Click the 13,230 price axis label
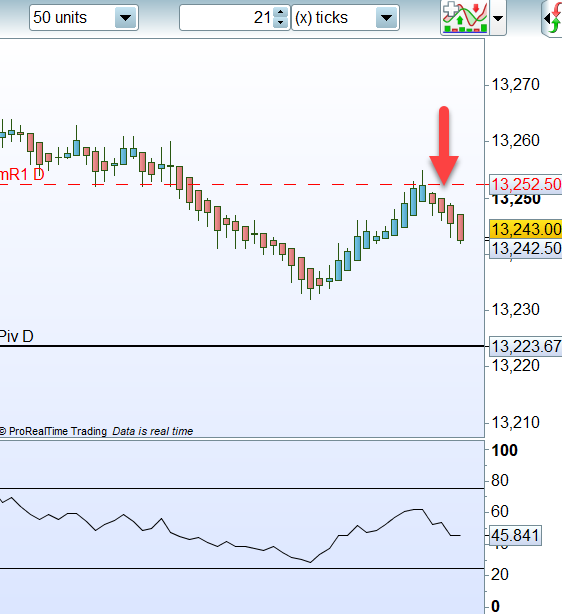562x614 pixels. pos(515,310)
